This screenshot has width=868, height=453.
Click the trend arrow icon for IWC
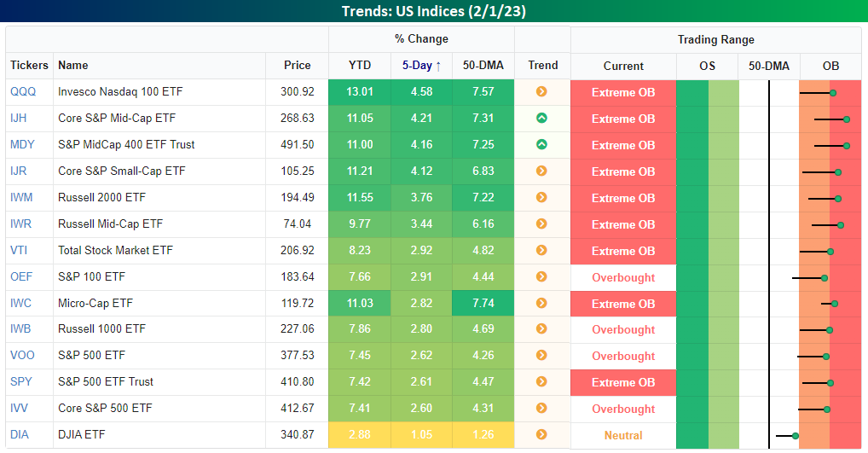tap(541, 303)
